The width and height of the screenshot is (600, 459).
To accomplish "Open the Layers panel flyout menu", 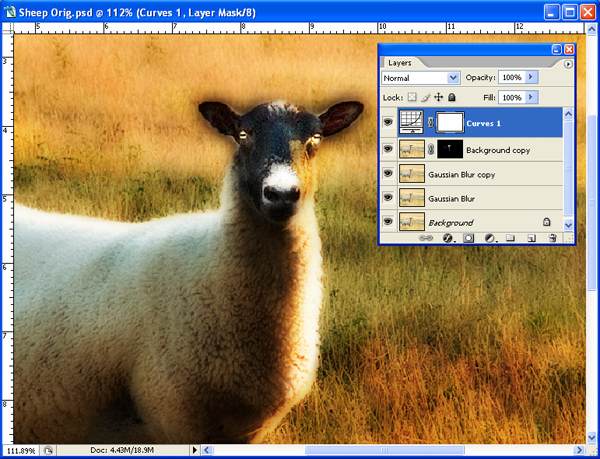I will point(568,64).
